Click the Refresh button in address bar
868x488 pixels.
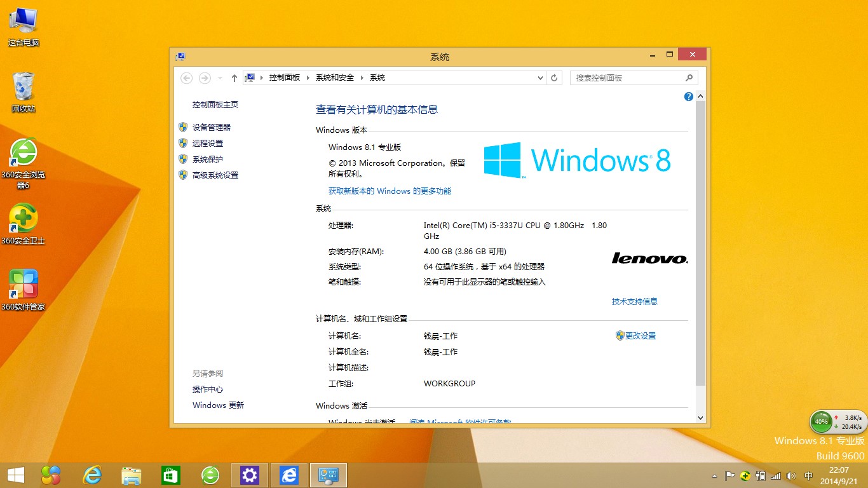pyautogui.click(x=554, y=78)
